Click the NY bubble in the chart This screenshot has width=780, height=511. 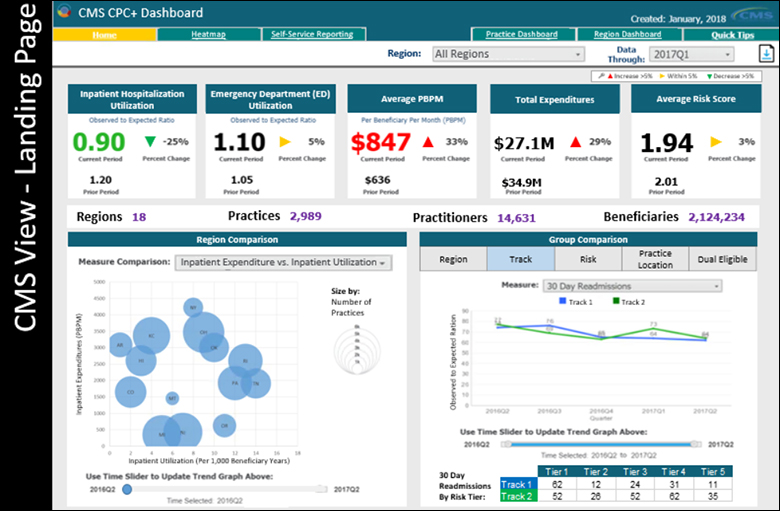point(193,307)
